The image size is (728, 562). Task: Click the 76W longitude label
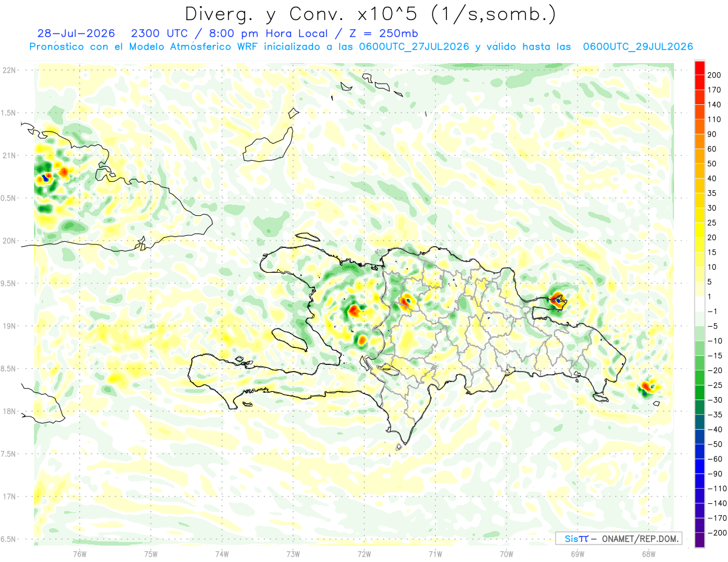click(x=79, y=553)
